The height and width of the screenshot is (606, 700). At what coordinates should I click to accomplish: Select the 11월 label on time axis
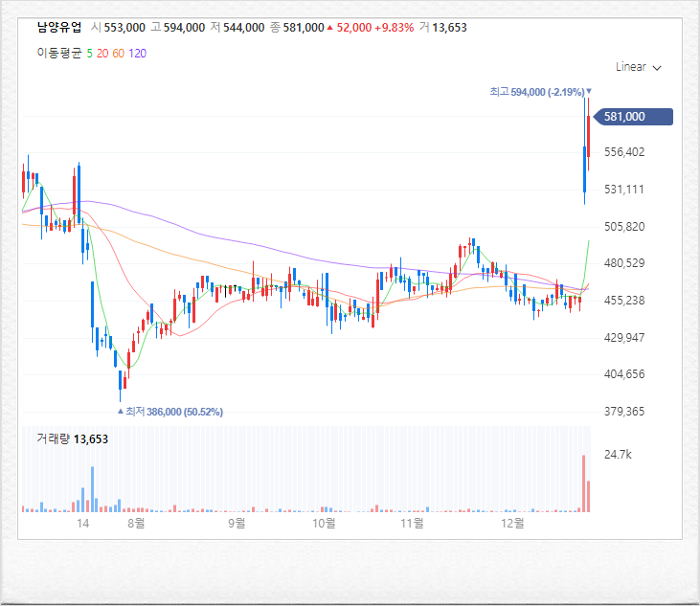pos(412,524)
